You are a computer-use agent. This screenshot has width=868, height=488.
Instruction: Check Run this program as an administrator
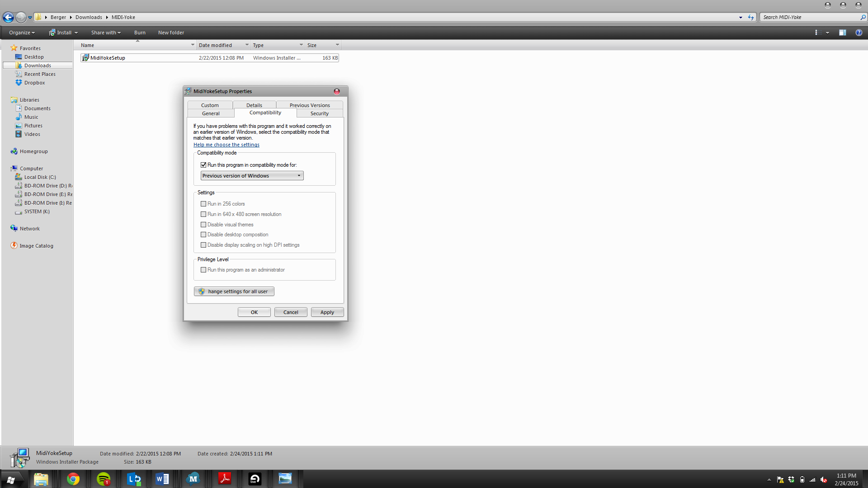(x=204, y=270)
